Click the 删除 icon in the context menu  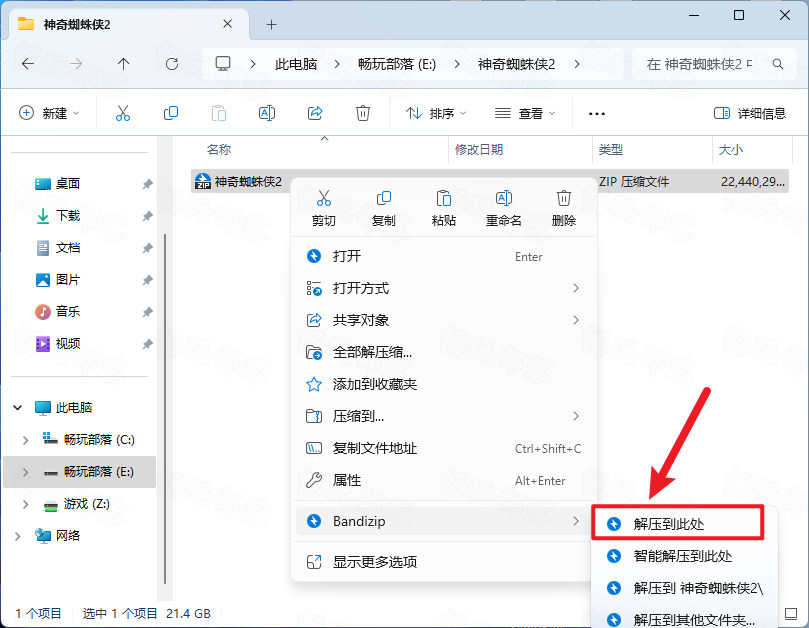click(563, 198)
